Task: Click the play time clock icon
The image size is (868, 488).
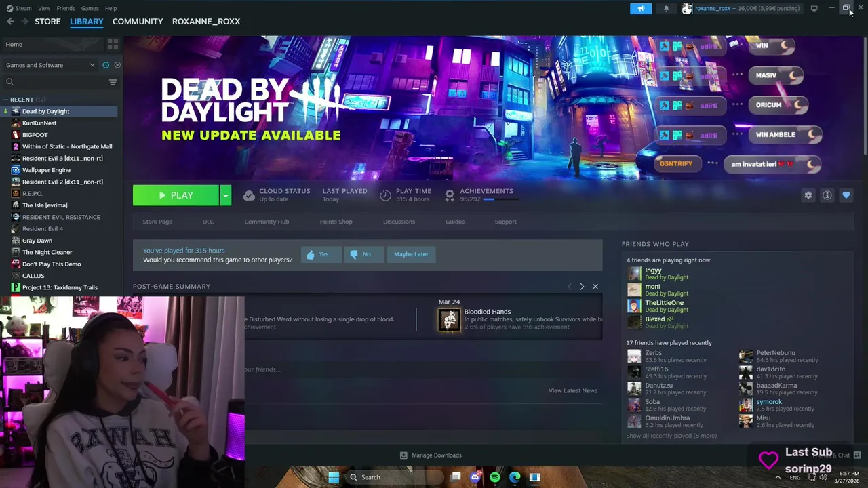Action: tap(385, 195)
